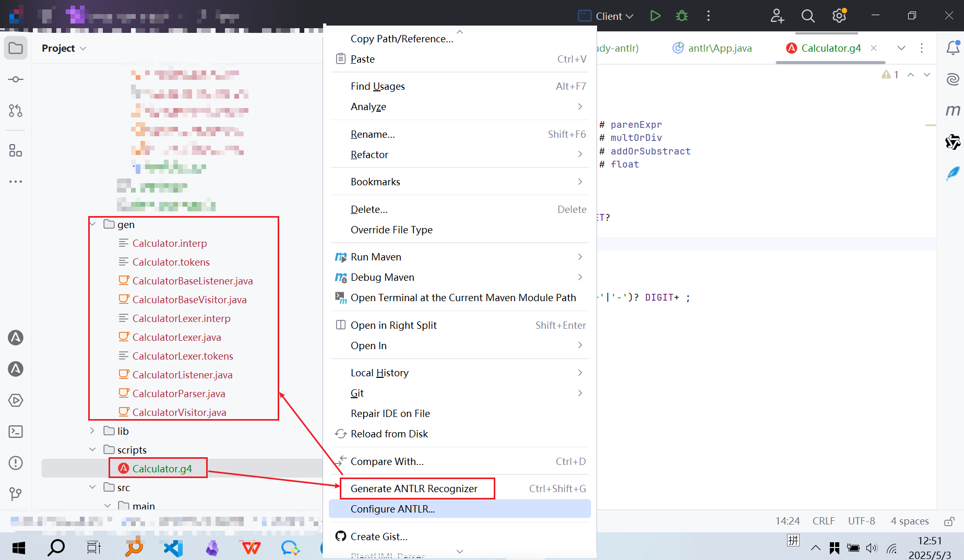Collapse the gen folder in project tree
The width and height of the screenshot is (964, 560).
[x=93, y=224]
